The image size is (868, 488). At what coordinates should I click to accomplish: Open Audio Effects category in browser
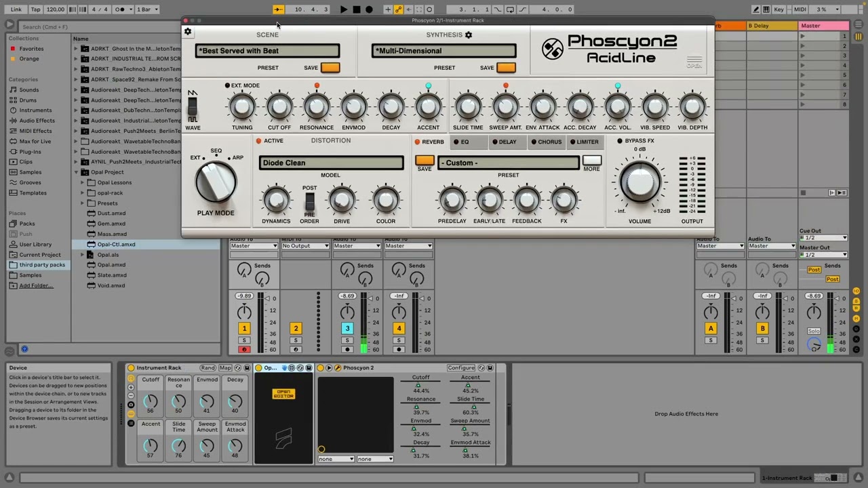click(37, 121)
